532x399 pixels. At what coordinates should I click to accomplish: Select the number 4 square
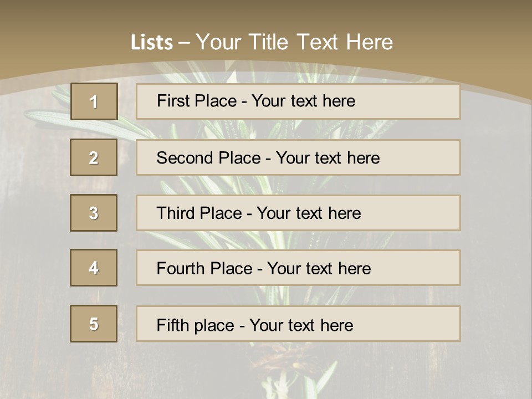(94, 268)
